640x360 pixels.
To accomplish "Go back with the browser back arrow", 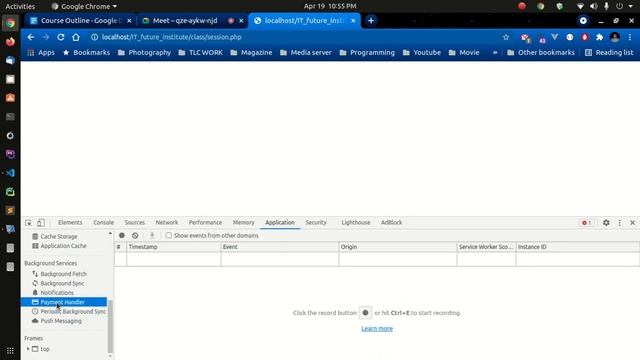I will coord(31,37).
